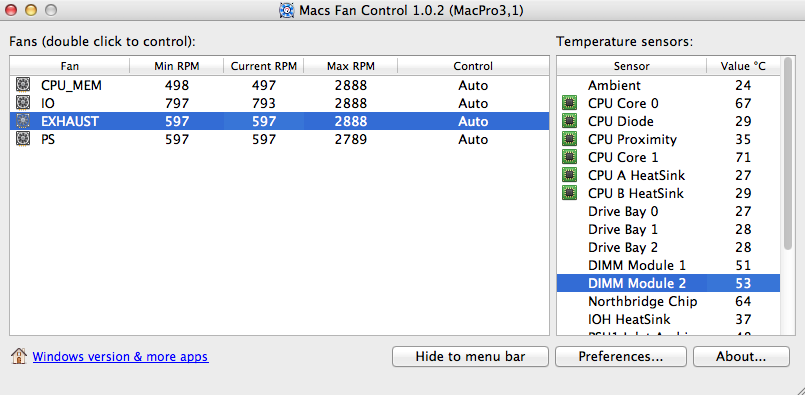805x395 pixels.
Task: Click the IO fan icon
Action: [23, 103]
